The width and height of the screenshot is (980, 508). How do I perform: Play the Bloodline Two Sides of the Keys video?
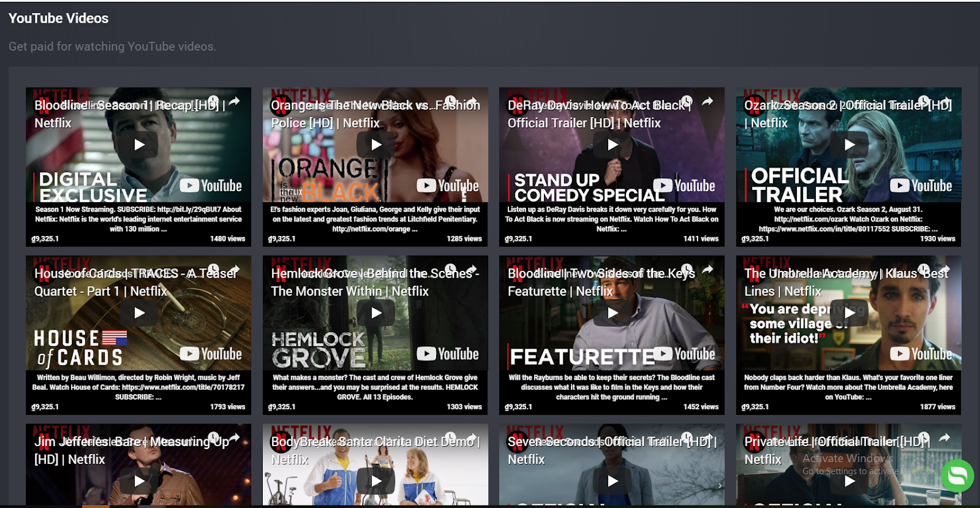pyautogui.click(x=612, y=313)
